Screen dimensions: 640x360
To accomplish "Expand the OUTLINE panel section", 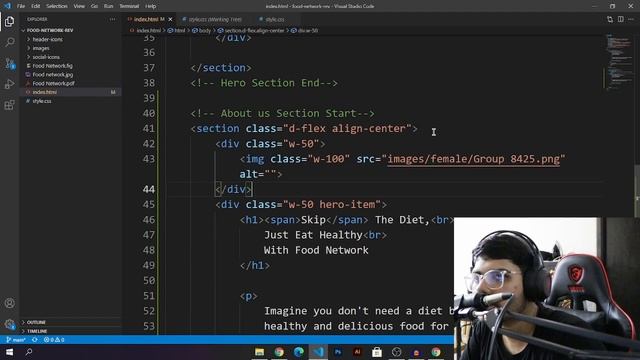I will (36, 322).
